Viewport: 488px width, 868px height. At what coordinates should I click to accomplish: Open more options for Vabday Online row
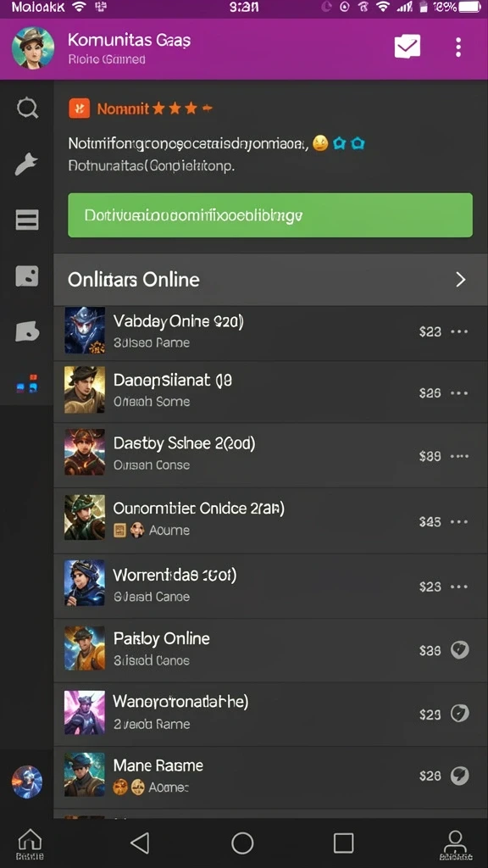[x=459, y=331]
